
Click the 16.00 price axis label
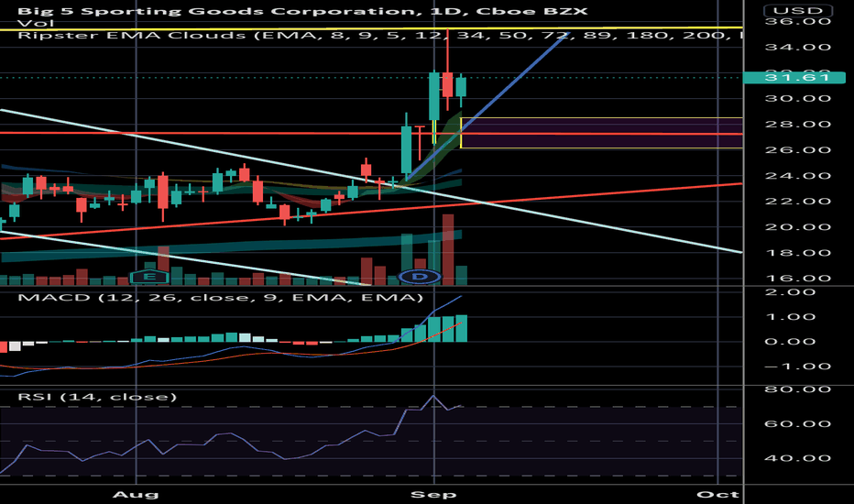798,279
